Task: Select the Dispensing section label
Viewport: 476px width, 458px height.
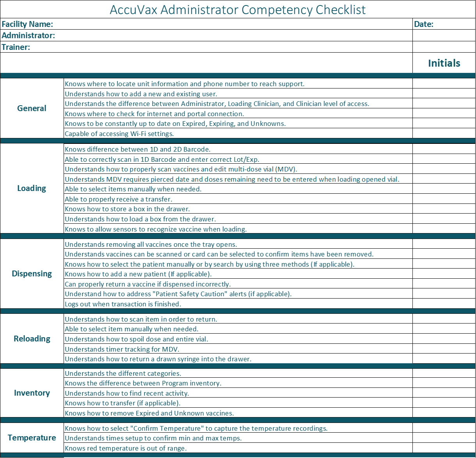Action: coord(32,274)
